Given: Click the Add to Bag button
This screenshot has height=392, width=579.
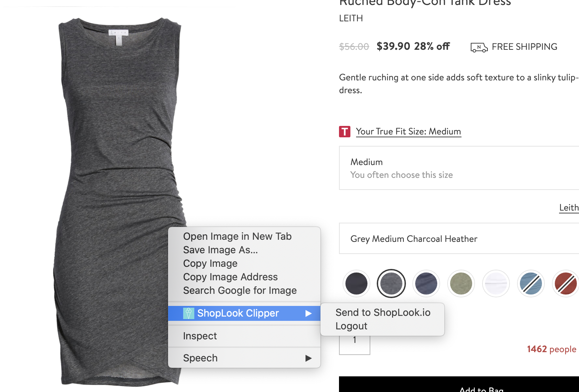Looking at the screenshot, I should [459, 385].
